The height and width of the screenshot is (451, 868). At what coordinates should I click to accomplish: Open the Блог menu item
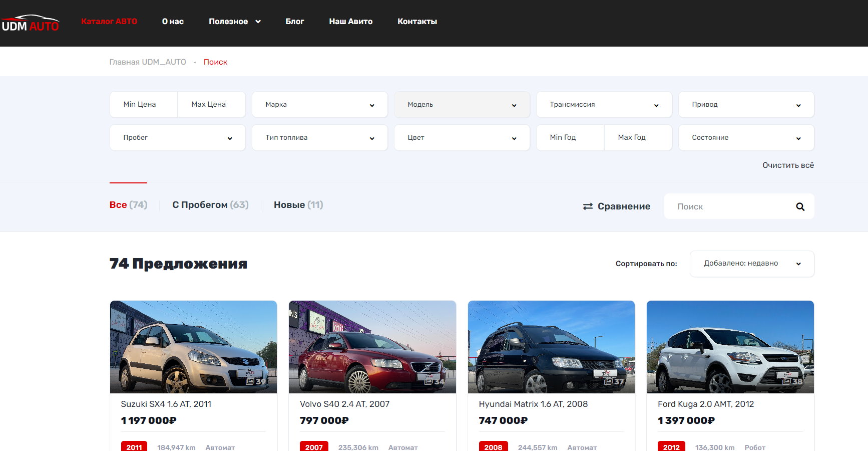point(295,22)
